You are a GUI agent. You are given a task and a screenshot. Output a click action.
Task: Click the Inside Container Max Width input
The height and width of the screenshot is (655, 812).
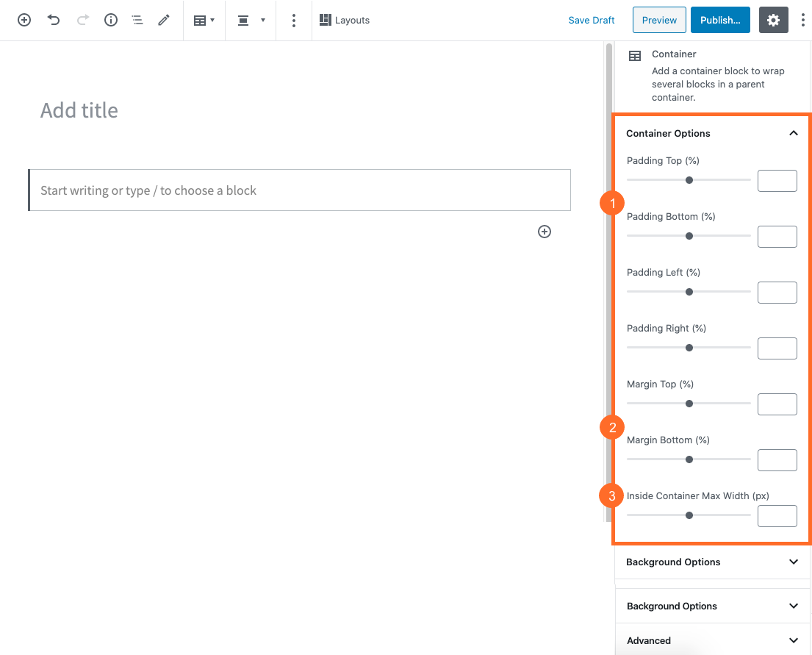777,516
